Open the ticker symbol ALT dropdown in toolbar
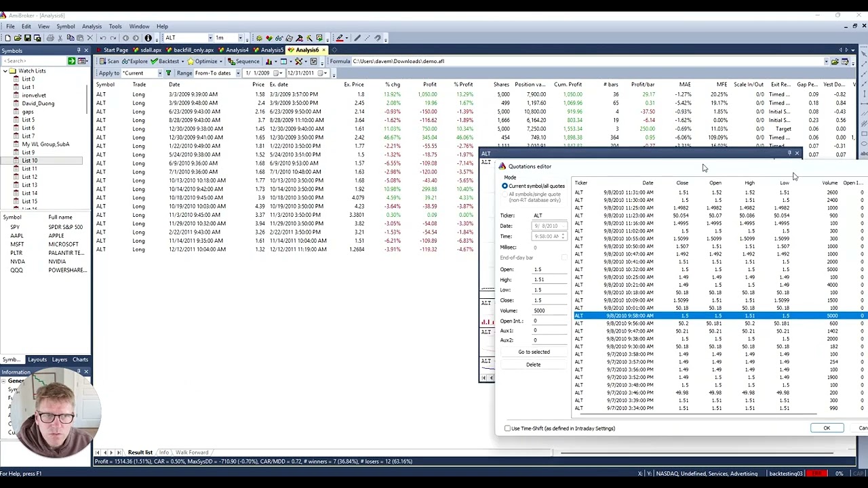This screenshot has width=868, height=488. [210, 38]
